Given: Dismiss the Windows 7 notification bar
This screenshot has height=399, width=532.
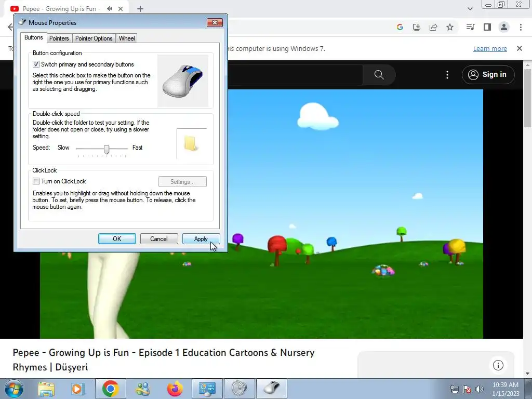Looking at the screenshot, I should click(520, 48).
